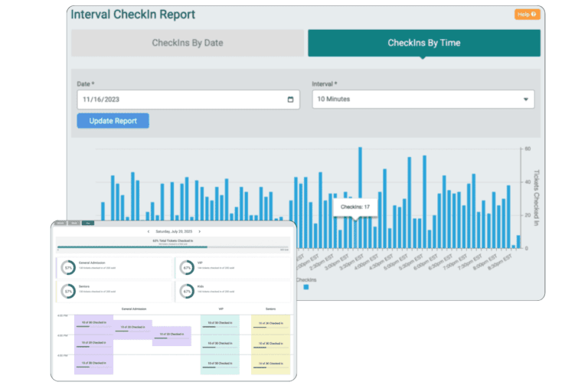Click the Update Report button
This screenshot has height=392, width=588.
pyautogui.click(x=113, y=121)
